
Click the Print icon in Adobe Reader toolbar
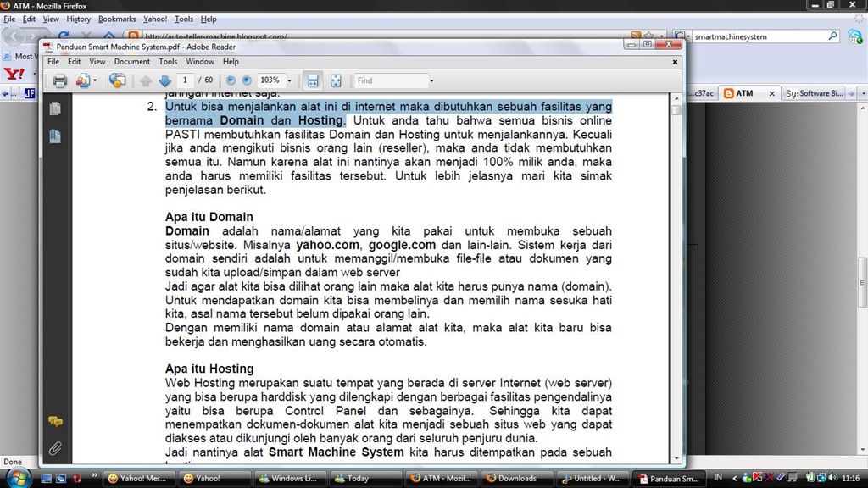(60, 80)
